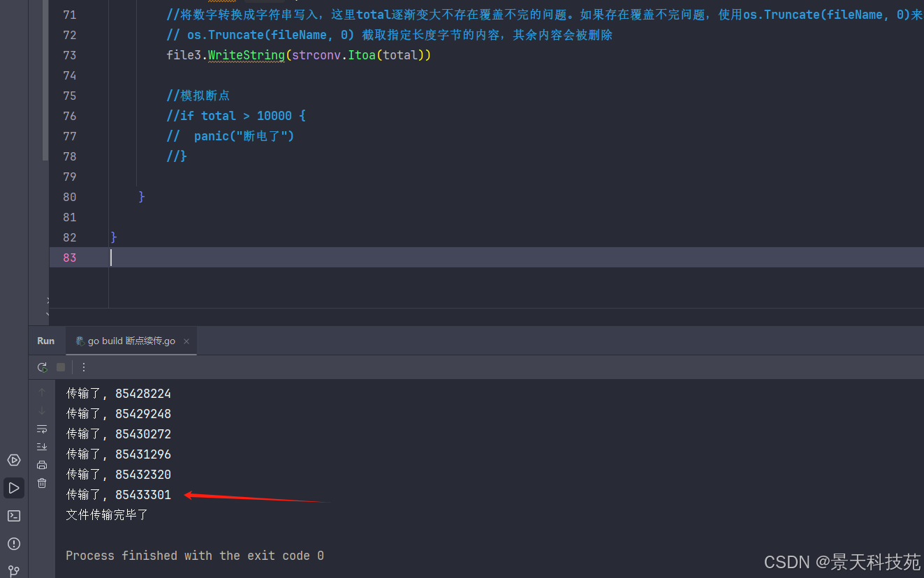The height and width of the screenshot is (578, 924).
Task: Clear all console output with trash icon
Action: pyautogui.click(x=42, y=483)
